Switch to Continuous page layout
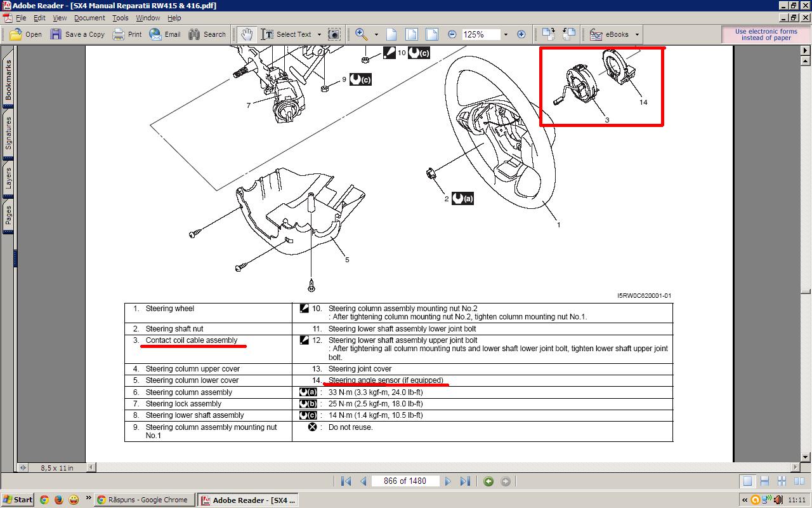Screen dimensions: 812x508 (x=765, y=481)
